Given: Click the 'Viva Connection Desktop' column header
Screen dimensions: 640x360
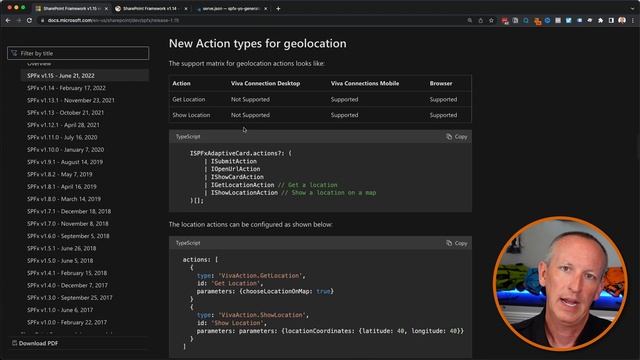Looking at the screenshot, I should click(265, 83).
